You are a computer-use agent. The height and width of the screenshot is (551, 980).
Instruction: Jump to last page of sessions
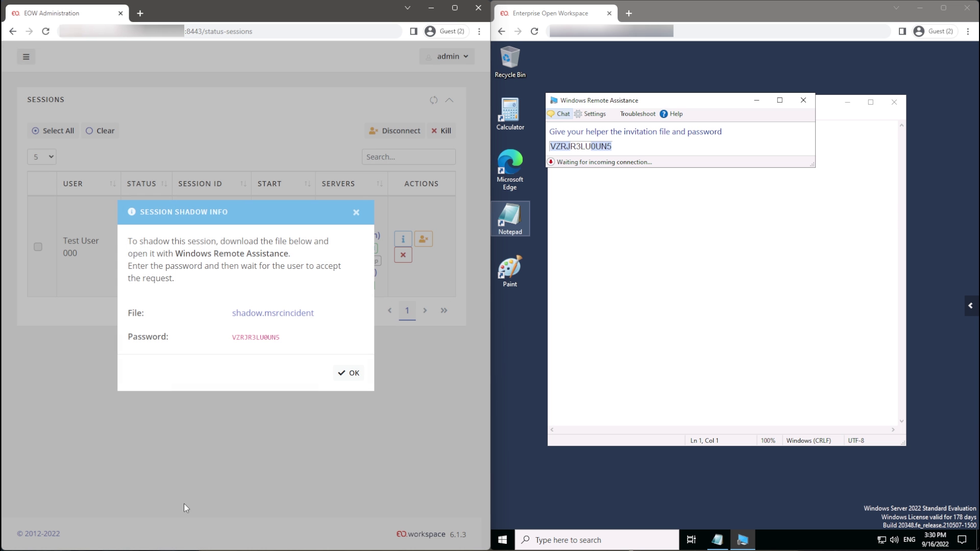pyautogui.click(x=444, y=310)
